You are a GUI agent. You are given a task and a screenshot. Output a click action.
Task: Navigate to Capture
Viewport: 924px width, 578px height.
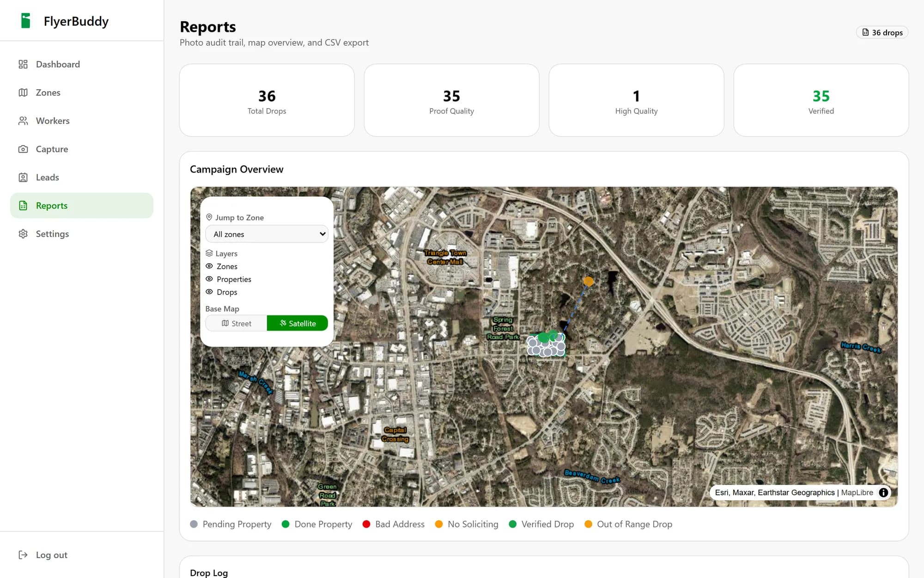click(x=82, y=149)
